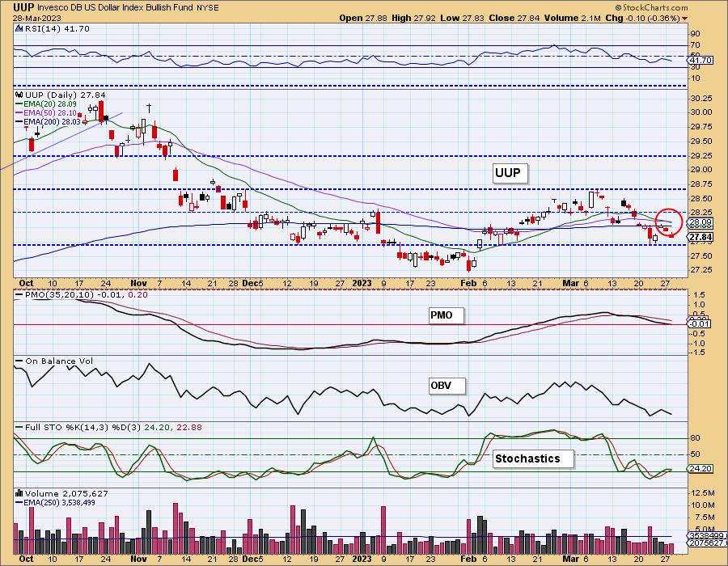The height and width of the screenshot is (566, 728).
Task: Click the 3538499 volume axis tag
Action: [x=706, y=535]
